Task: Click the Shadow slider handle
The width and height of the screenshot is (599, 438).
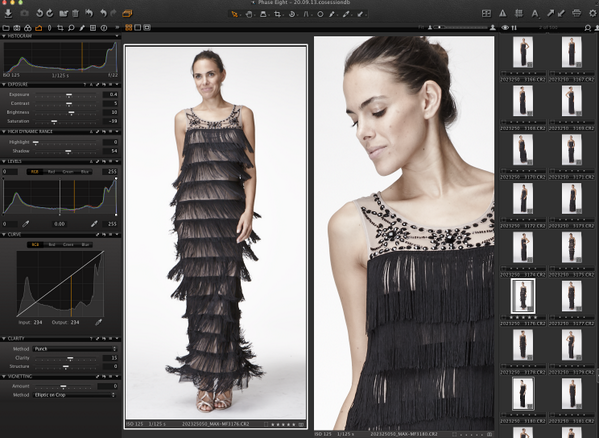Action: click(x=68, y=152)
